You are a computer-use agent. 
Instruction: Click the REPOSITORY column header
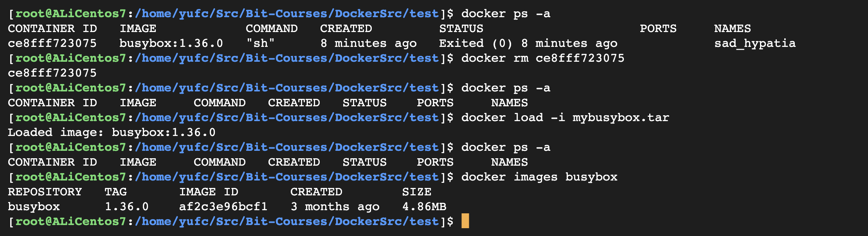[45, 192]
